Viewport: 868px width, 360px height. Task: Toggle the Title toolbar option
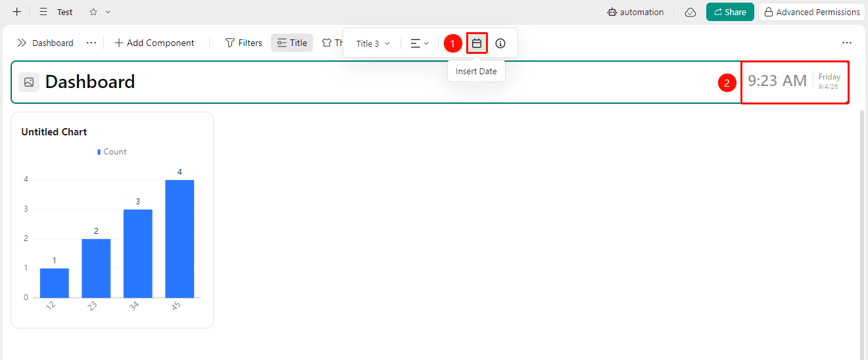tap(292, 43)
